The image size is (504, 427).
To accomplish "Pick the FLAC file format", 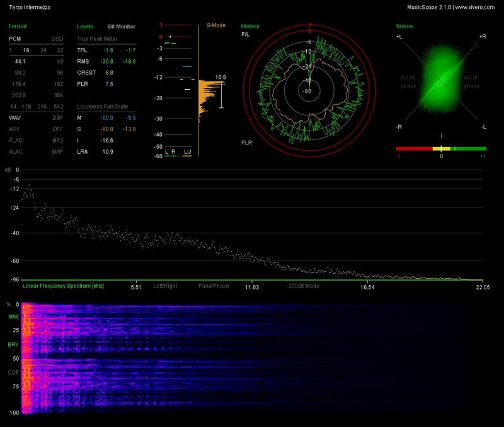I will [16, 140].
